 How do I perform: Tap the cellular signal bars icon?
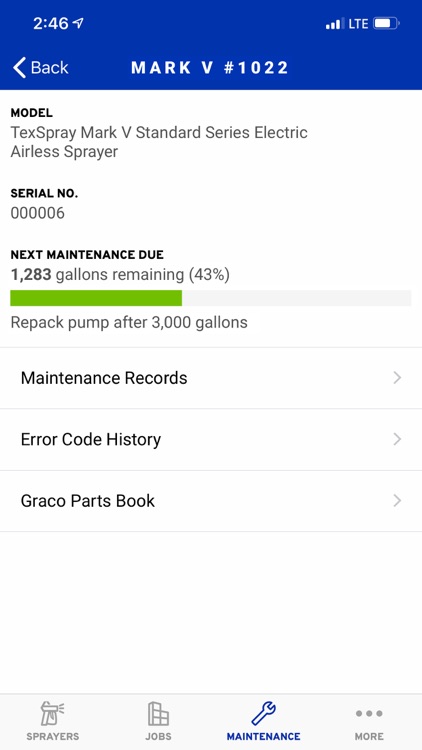pos(334,23)
